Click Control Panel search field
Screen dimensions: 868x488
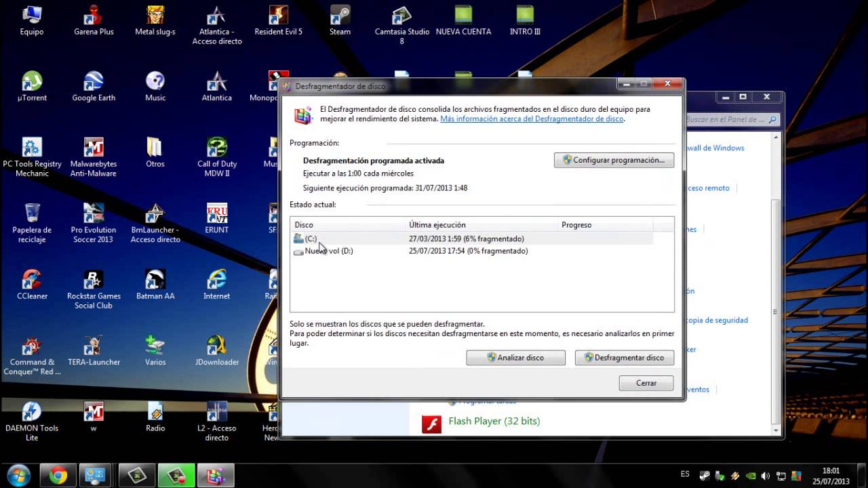click(732, 119)
